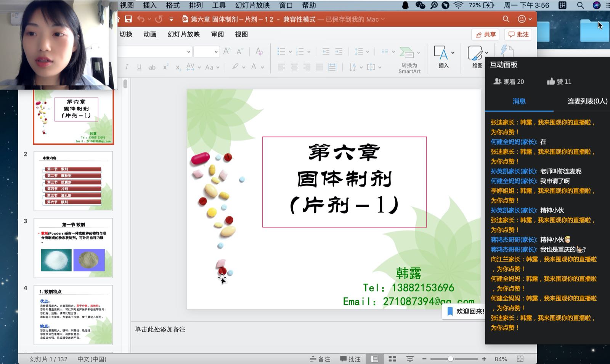Customize the Quick Access Toolbar dropdown
610x364 pixels.
(171, 19)
